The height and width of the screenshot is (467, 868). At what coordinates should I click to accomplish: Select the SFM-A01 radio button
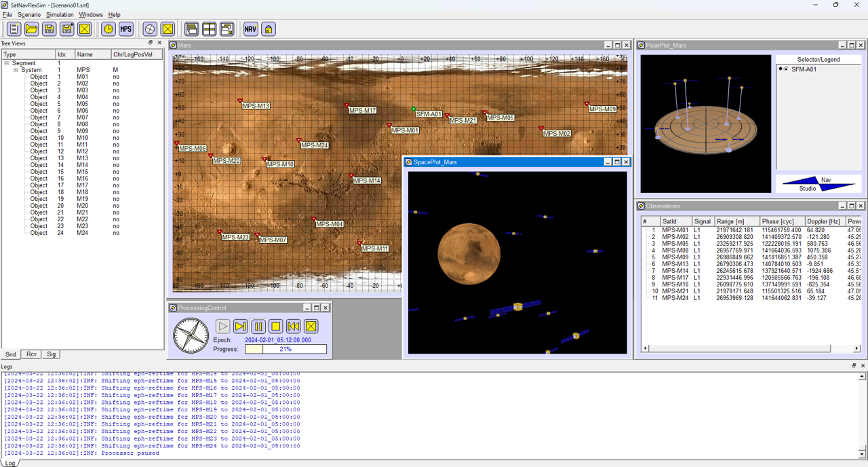(x=785, y=69)
